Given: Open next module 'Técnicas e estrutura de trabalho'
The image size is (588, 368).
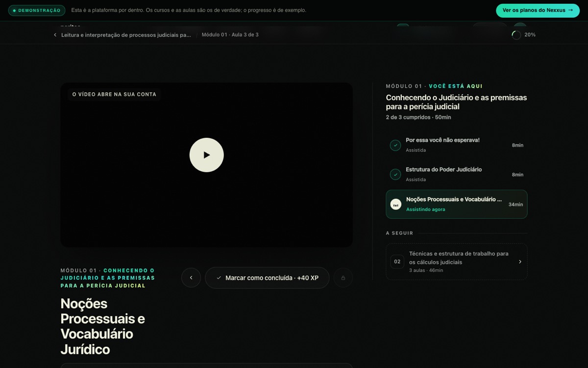Looking at the screenshot, I should pyautogui.click(x=457, y=262).
